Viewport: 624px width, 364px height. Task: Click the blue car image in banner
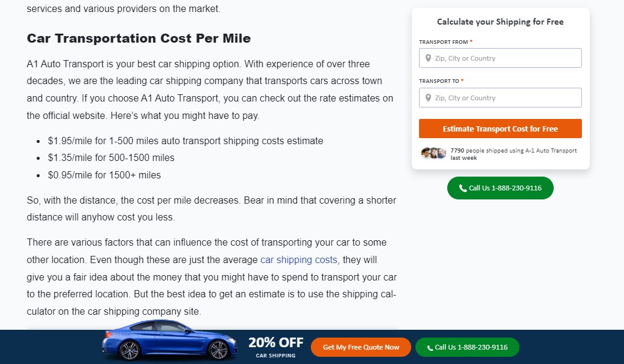click(170, 340)
